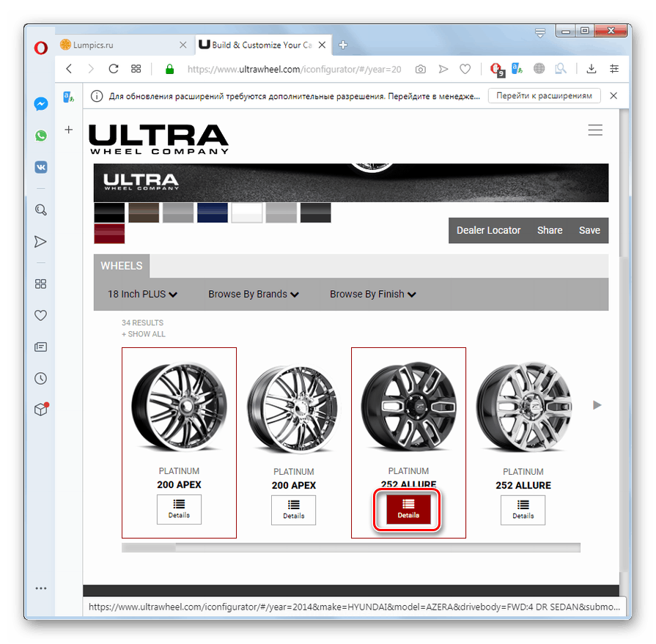Open the Downloads icon on the toolbar

pos(591,68)
